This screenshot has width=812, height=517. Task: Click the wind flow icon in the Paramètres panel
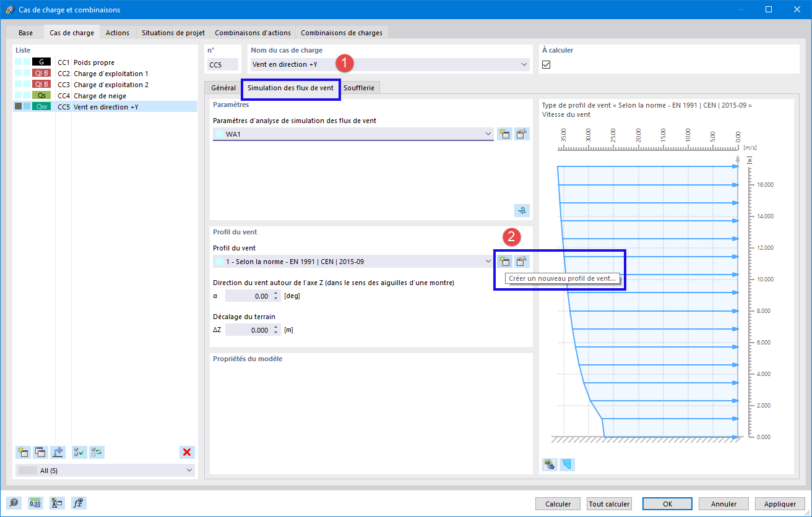[522, 211]
